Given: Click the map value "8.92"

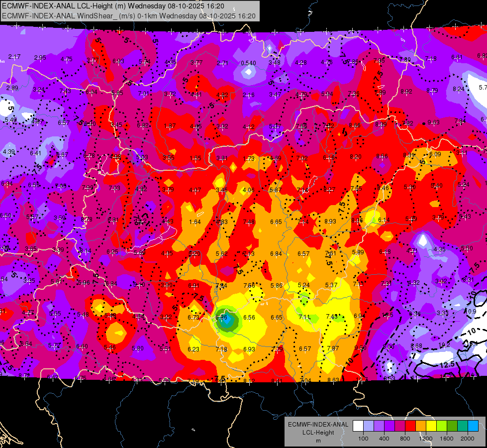Looking at the screenshot, I should point(406,92).
